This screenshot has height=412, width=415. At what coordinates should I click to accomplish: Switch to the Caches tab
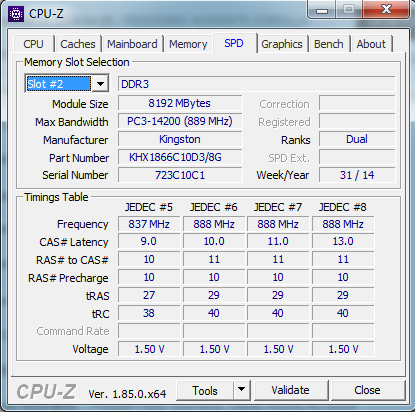pyautogui.click(x=78, y=44)
